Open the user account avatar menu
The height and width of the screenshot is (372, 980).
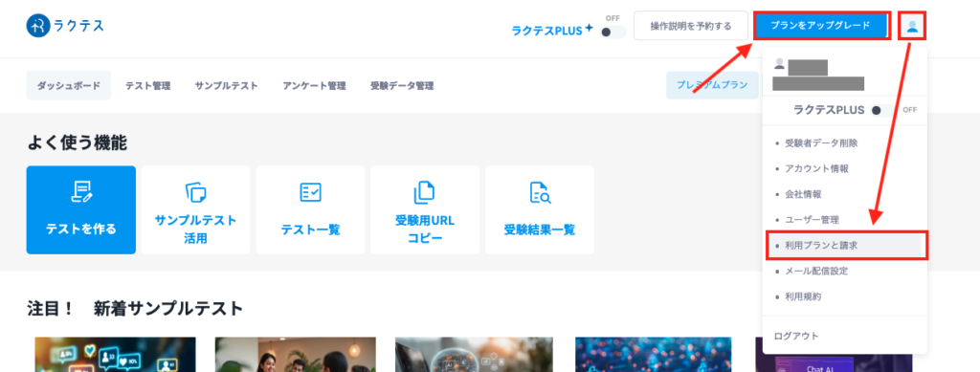point(912,26)
